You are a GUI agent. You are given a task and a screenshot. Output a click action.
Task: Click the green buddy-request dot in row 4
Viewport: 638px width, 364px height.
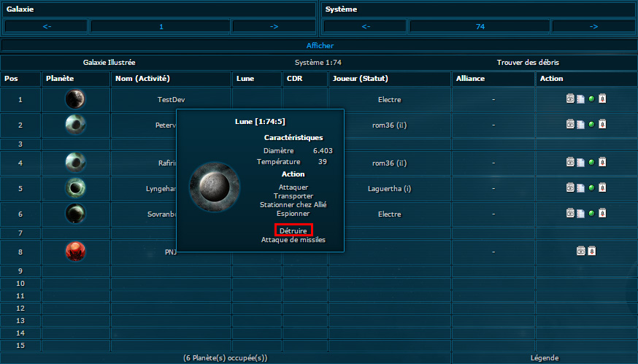[591, 163]
